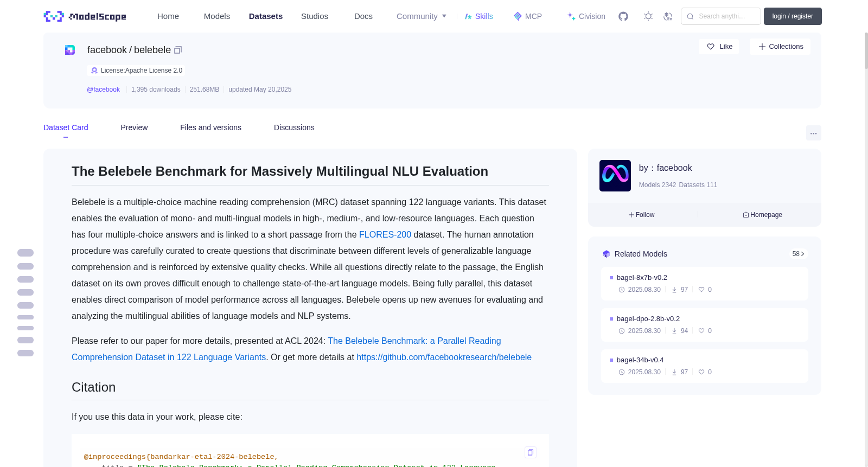This screenshot has height=467, width=868.
Task: Click the license badge icon
Action: [x=94, y=71]
